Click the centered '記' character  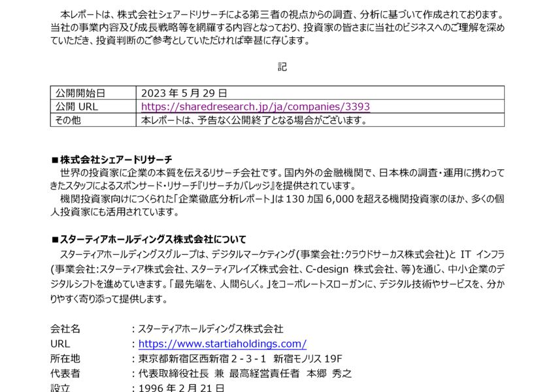click(x=282, y=67)
